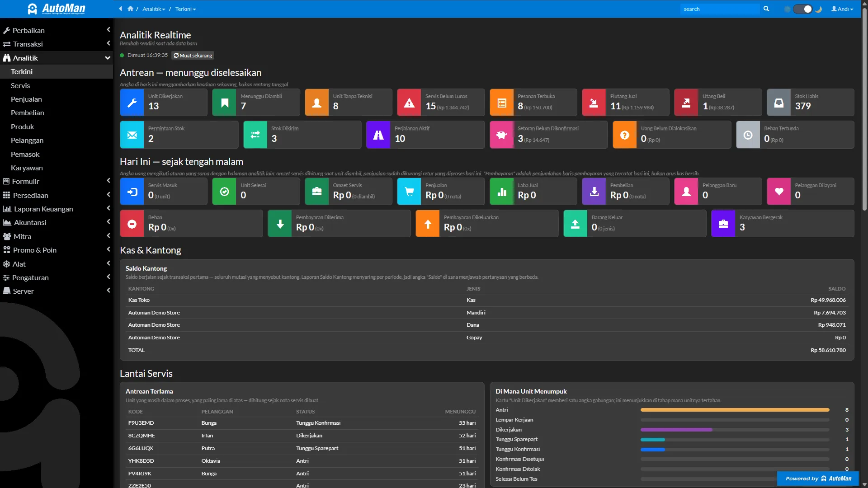This screenshot has width=868, height=488.
Task: Click the back arrow in the header
Action: [120, 9]
